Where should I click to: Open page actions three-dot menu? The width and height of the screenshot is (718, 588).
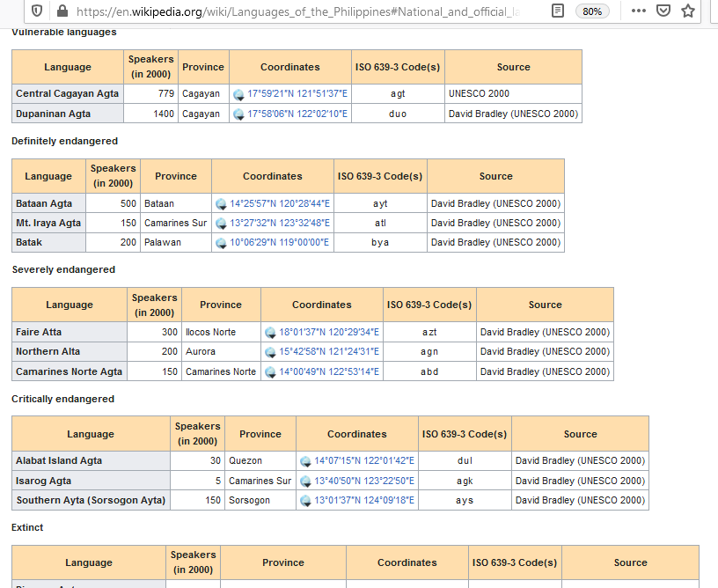tap(638, 11)
